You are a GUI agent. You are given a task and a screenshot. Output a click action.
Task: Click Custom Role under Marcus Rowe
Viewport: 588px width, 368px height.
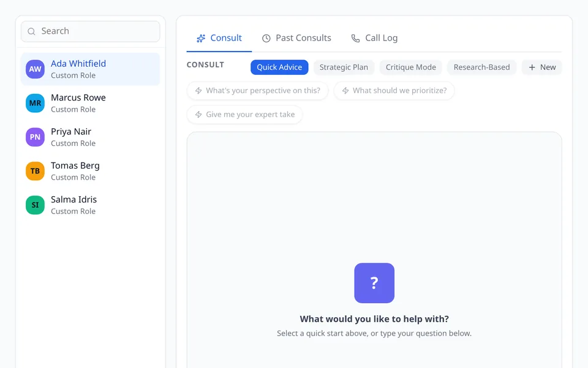73,109
